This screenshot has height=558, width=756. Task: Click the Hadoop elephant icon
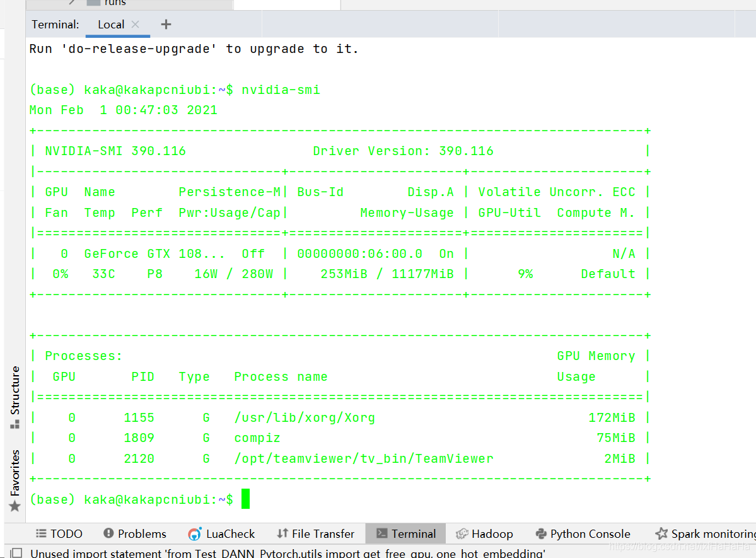(x=462, y=533)
